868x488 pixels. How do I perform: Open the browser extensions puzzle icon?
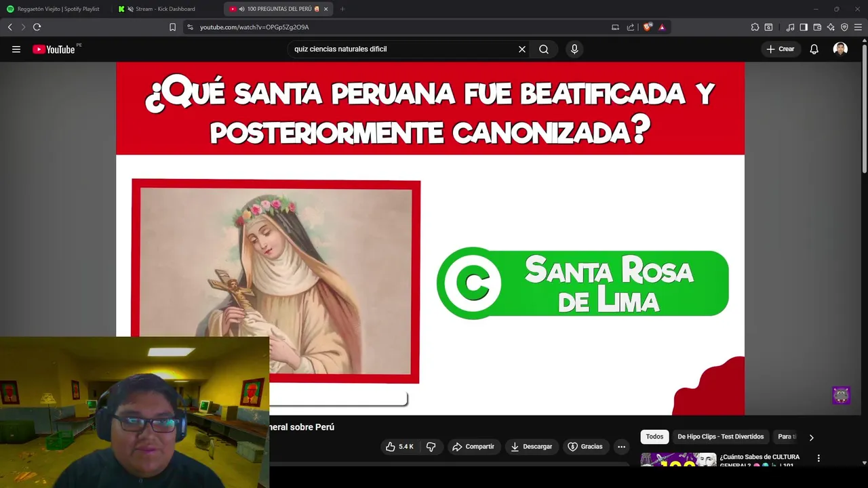click(x=755, y=27)
